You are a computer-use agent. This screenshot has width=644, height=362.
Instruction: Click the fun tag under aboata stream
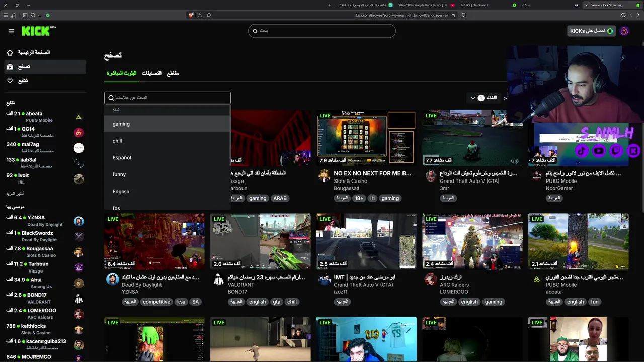tap(595, 302)
